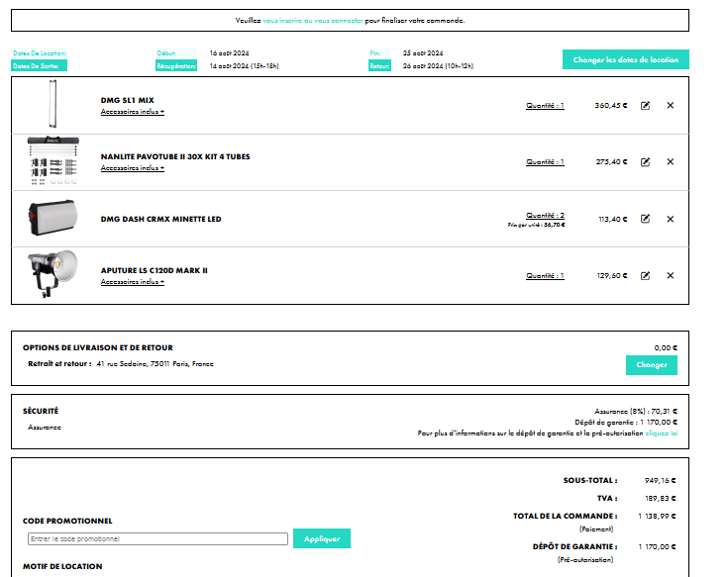The image size is (728, 577).
Task: Edit the Aputure LS C120D item
Action: coord(645,275)
